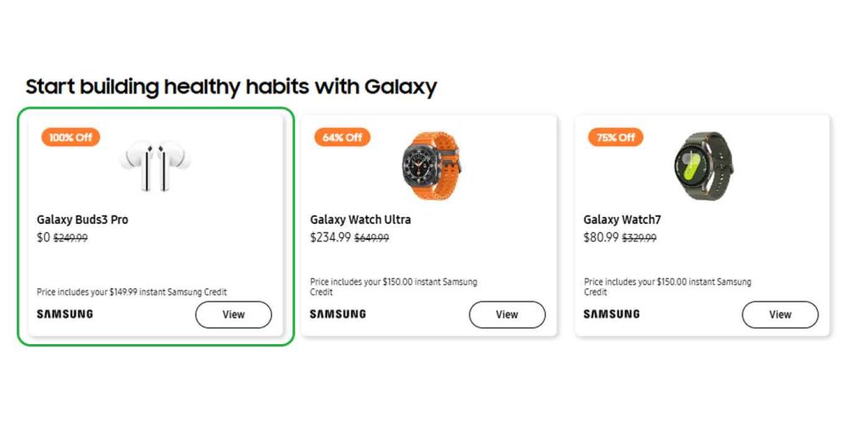Open the Galaxy Watch Ultra title link

[361, 220]
